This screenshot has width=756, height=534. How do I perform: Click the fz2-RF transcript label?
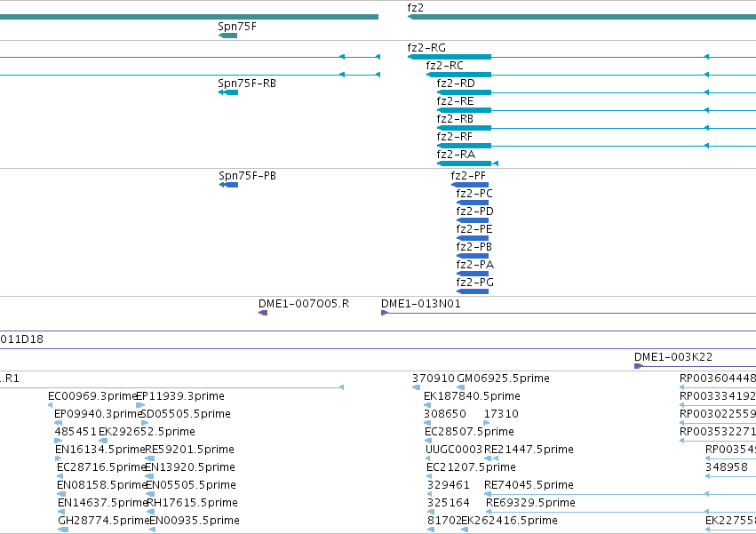click(455, 137)
